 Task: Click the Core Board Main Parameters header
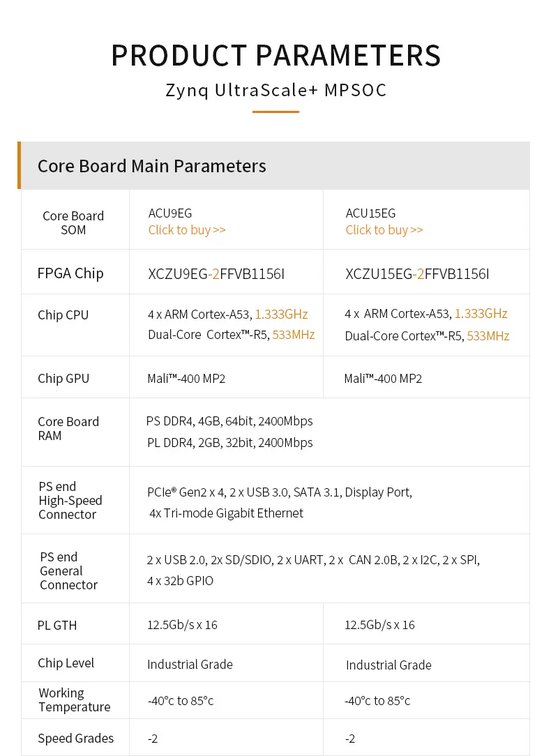point(152,166)
